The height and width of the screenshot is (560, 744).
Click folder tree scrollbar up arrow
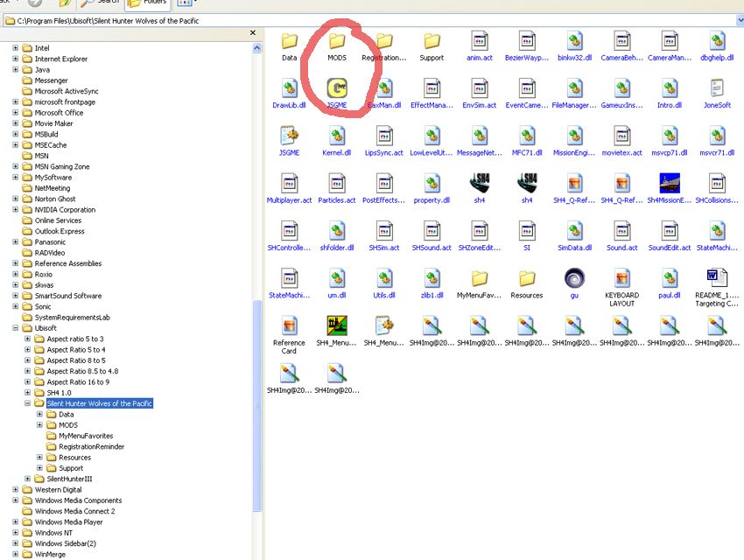[257, 48]
